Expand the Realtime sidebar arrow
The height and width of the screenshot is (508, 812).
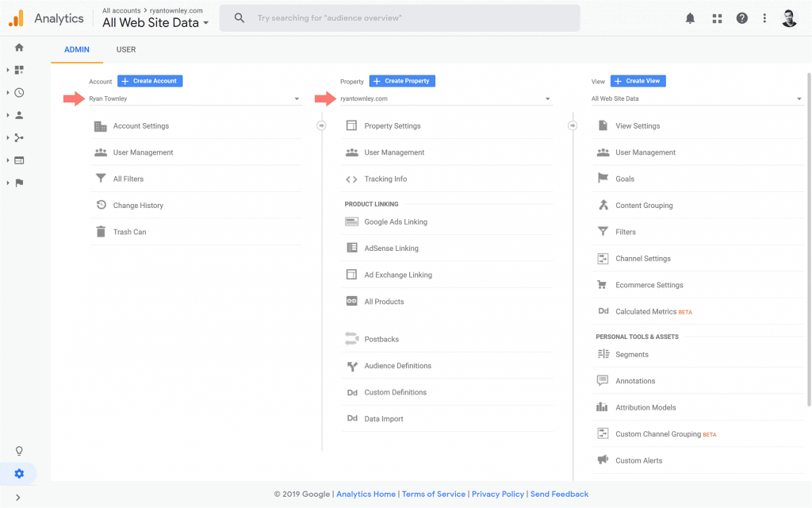tap(8, 93)
